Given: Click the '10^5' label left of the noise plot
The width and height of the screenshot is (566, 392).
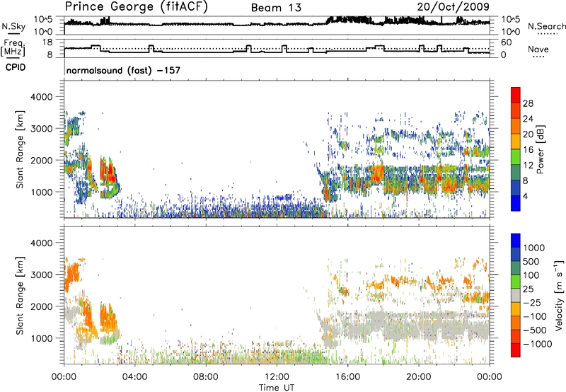Looking at the screenshot, I should 43,20.
